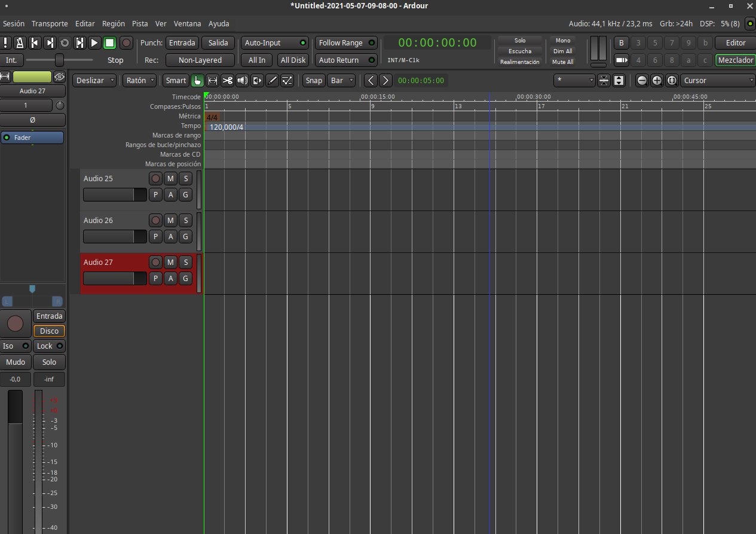Click the shuttle speed slider handle

click(59, 60)
